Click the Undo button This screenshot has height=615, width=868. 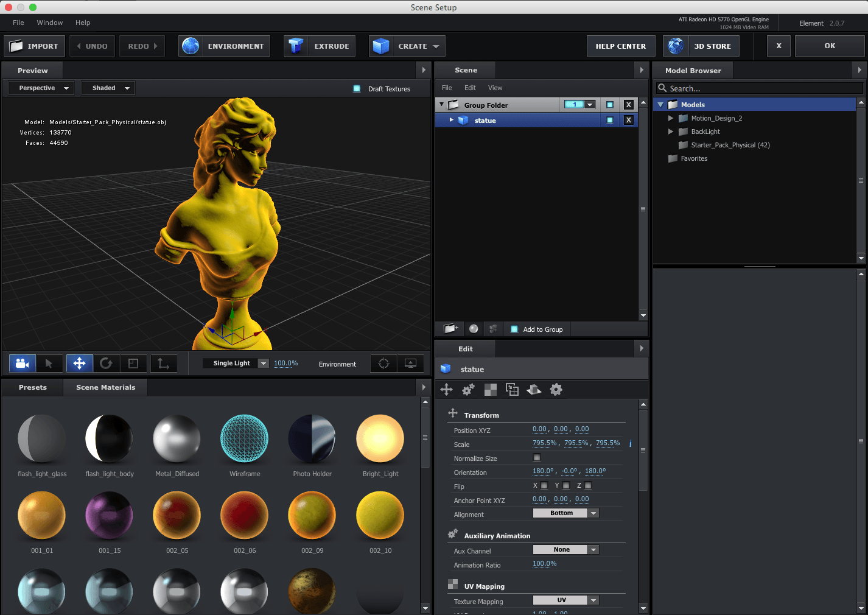(92, 46)
